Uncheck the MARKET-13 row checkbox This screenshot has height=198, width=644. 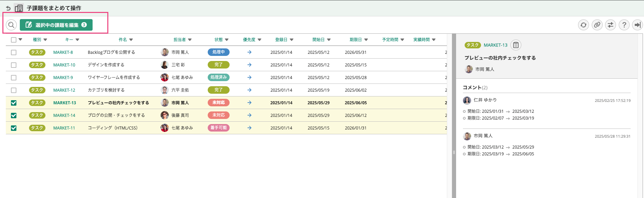[14, 103]
